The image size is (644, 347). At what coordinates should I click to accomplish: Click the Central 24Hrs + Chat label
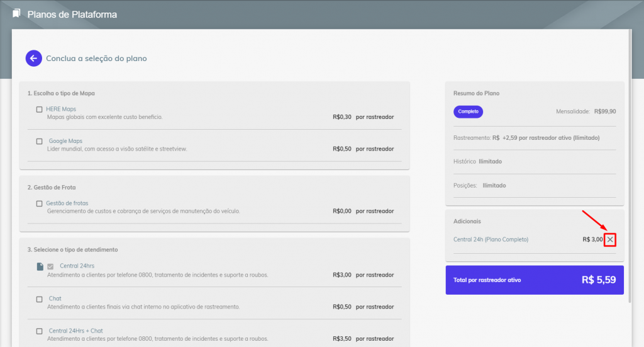click(x=76, y=331)
